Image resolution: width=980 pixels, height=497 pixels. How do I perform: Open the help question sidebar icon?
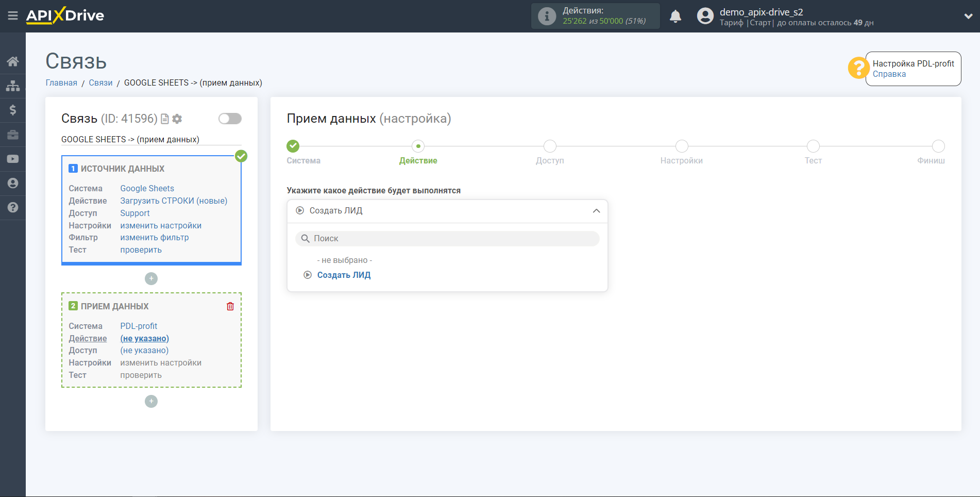(x=13, y=207)
